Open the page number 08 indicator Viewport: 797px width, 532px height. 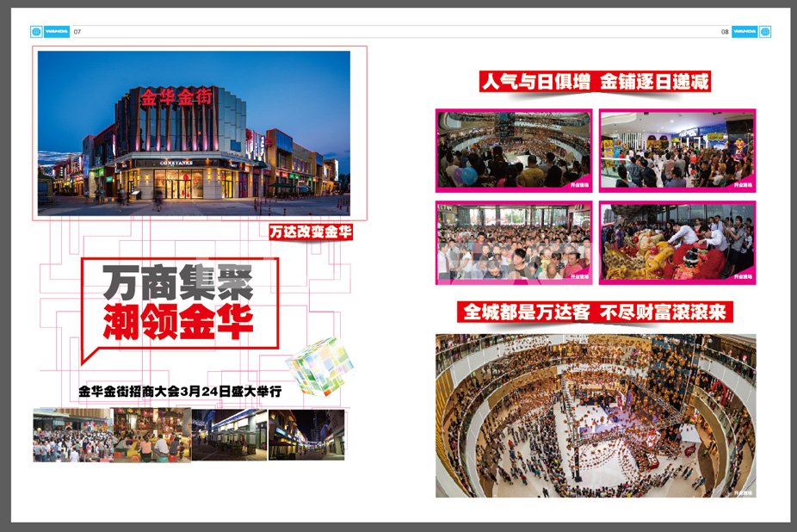tap(726, 31)
